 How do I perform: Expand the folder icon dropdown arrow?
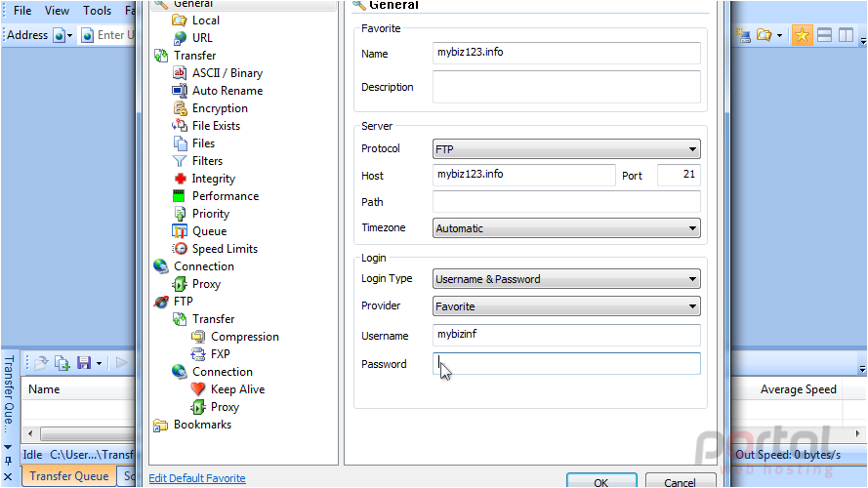point(779,36)
